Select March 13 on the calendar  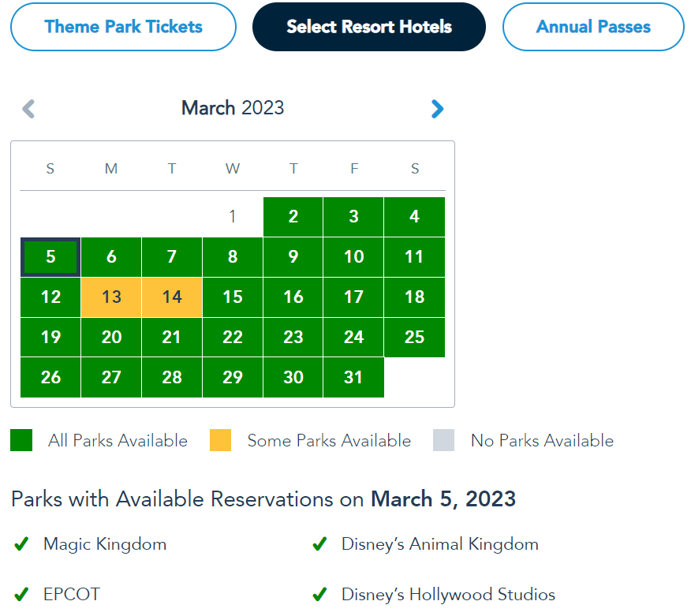click(111, 297)
